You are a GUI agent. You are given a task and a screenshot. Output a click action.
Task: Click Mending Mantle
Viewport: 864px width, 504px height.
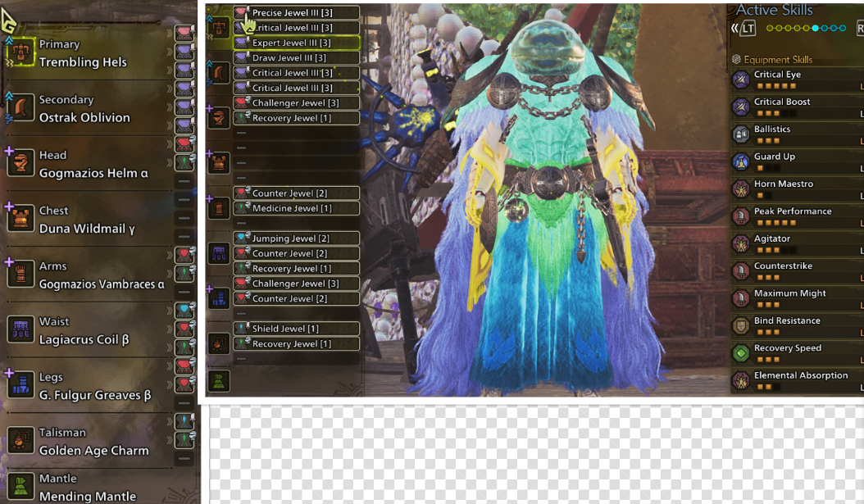click(x=87, y=497)
